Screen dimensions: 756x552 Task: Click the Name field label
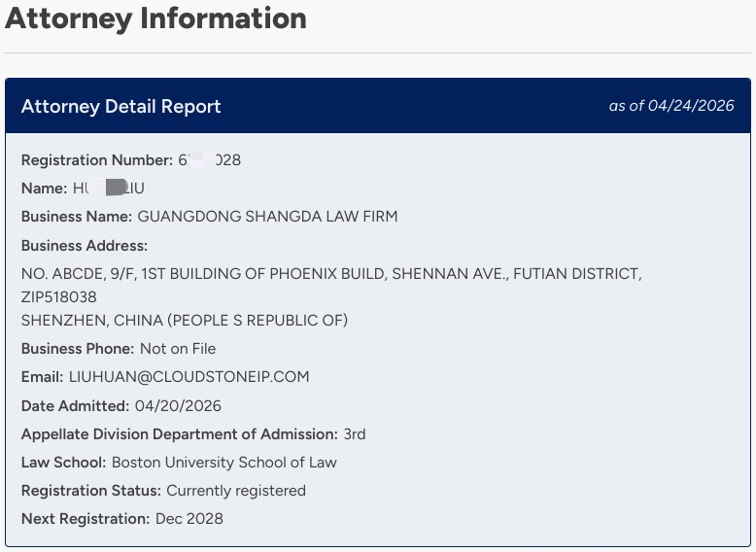(45, 189)
